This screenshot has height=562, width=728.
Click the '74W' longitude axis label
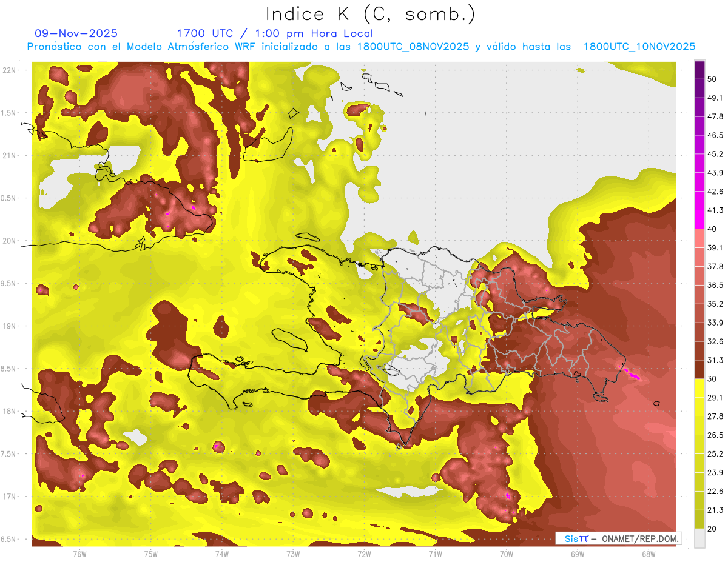221,554
